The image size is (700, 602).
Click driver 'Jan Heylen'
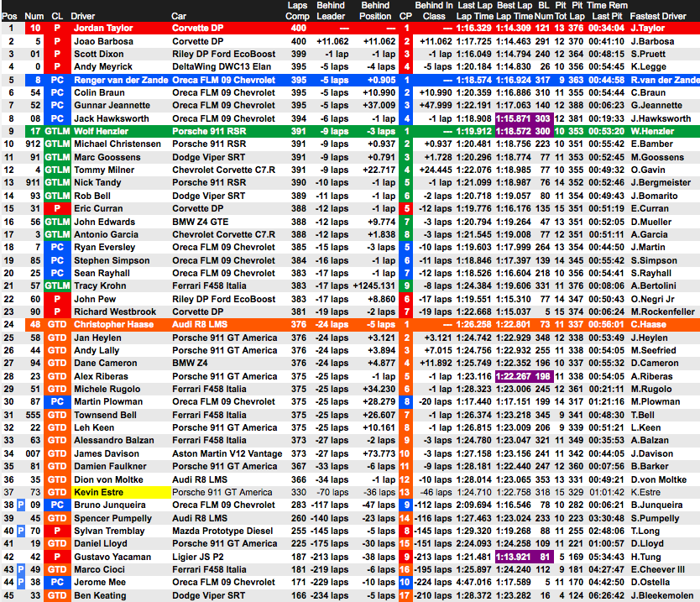point(97,338)
